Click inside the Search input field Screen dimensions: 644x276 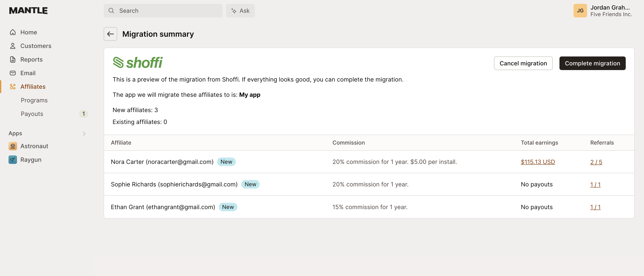[162, 10]
